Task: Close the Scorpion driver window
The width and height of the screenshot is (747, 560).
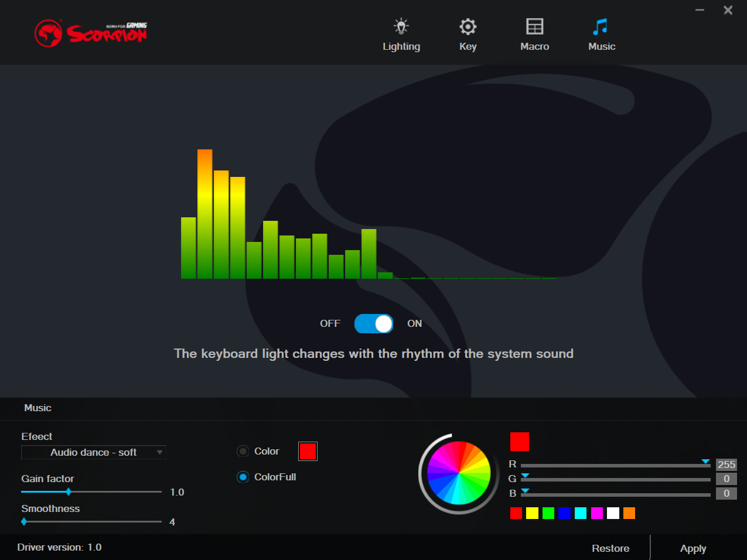Action: [x=728, y=10]
